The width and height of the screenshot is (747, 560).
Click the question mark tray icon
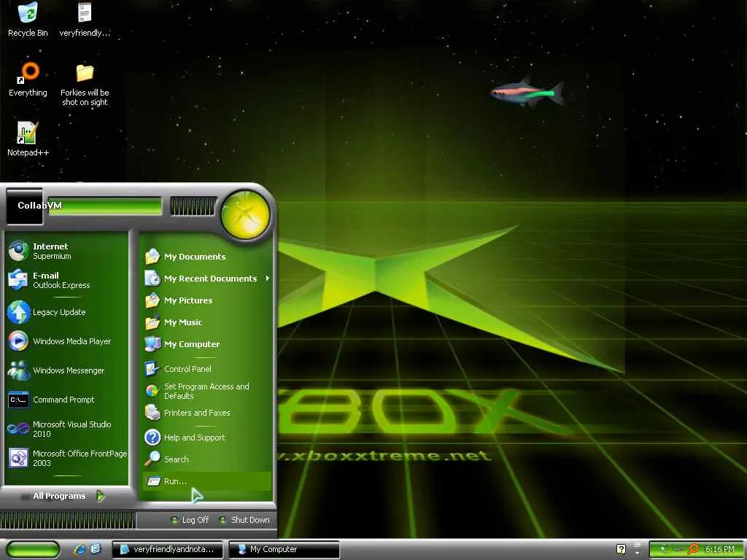pyautogui.click(x=622, y=549)
